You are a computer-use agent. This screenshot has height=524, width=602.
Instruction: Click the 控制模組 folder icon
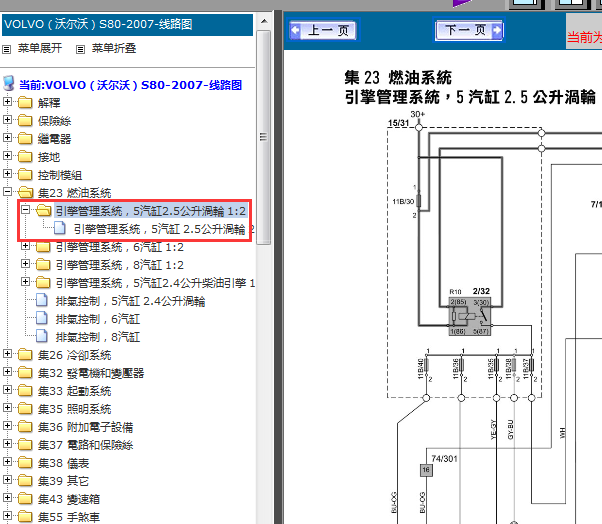[x=25, y=175]
